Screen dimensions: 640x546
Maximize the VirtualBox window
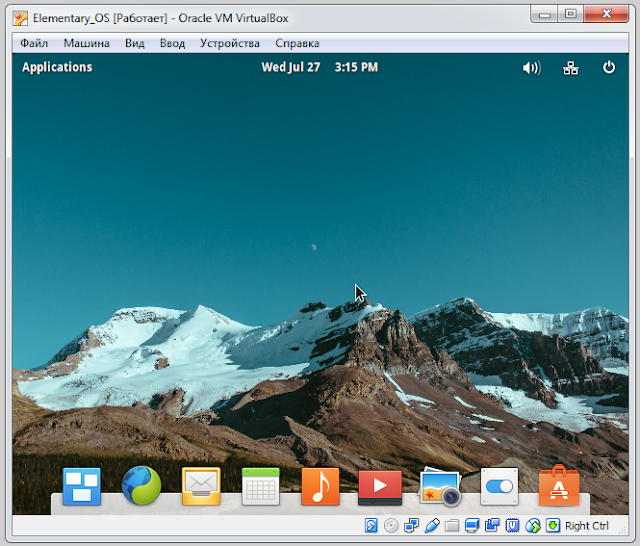click(571, 14)
